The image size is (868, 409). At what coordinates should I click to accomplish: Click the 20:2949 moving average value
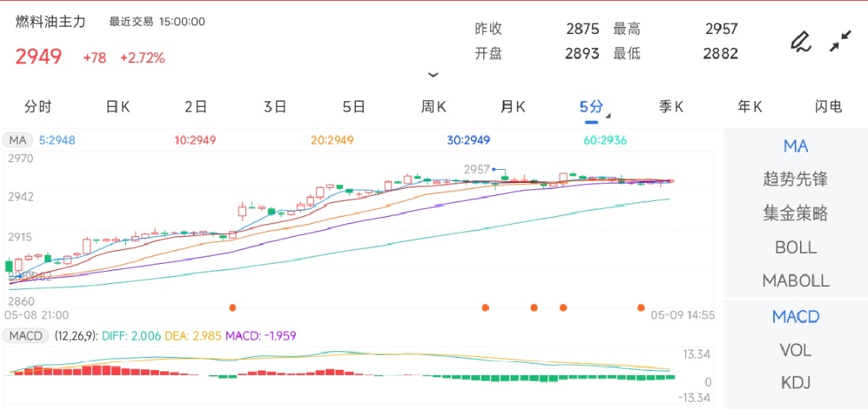click(332, 140)
